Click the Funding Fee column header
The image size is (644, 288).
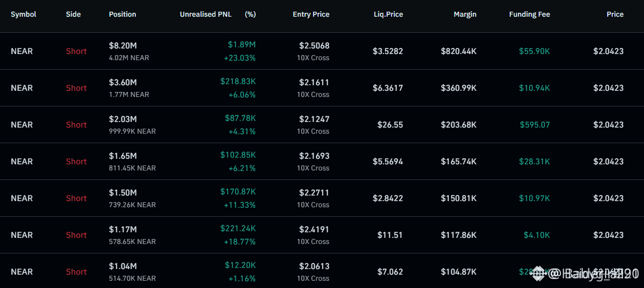pyautogui.click(x=529, y=14)
